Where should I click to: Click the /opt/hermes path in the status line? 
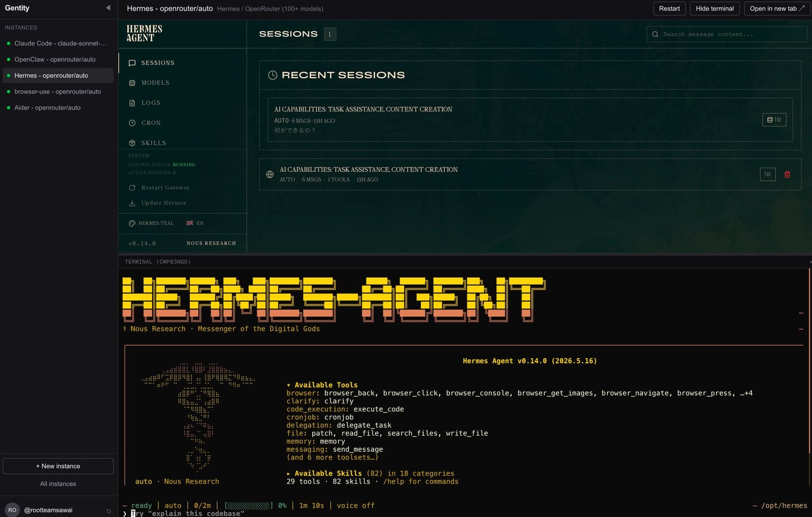(x=784, y=506)
